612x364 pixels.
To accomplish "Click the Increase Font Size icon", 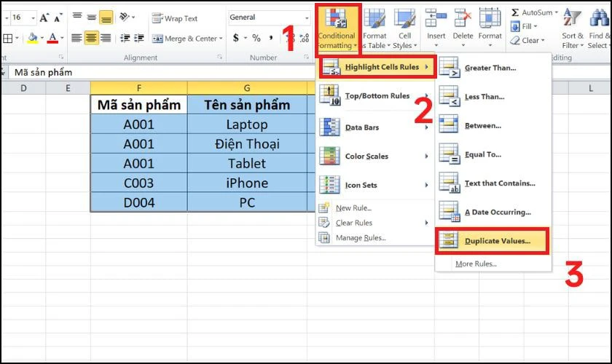I will (44, 17).
